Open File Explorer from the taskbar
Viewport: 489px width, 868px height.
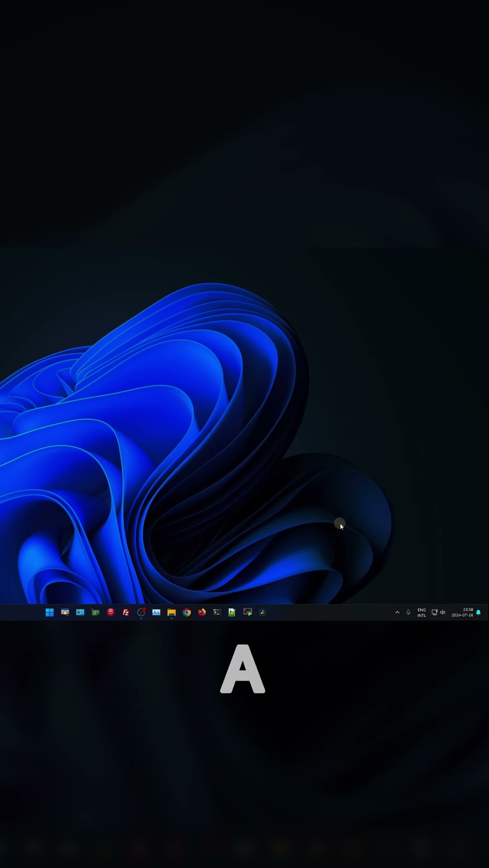(172, 612)
